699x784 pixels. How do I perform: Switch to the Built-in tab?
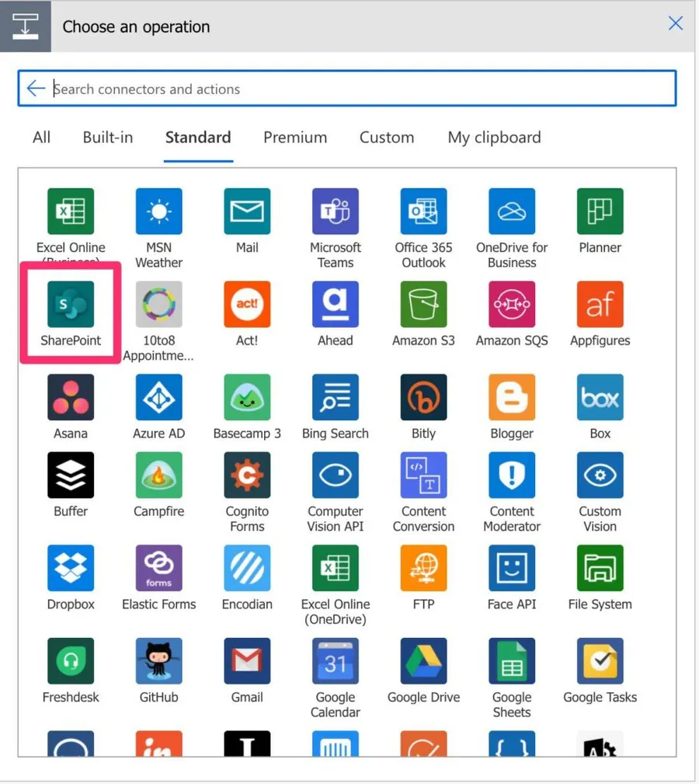pos(108,138)
